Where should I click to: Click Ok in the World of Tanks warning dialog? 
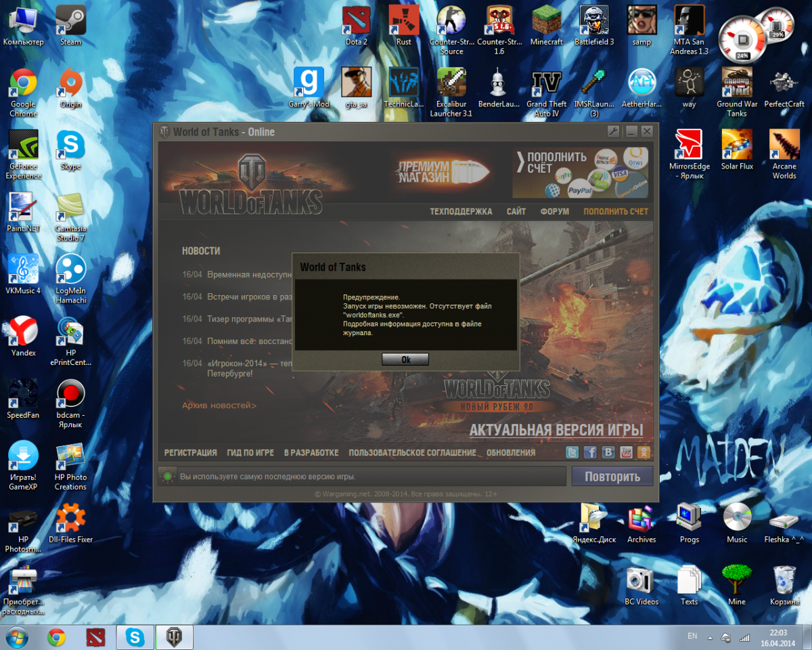pos(405,360)
